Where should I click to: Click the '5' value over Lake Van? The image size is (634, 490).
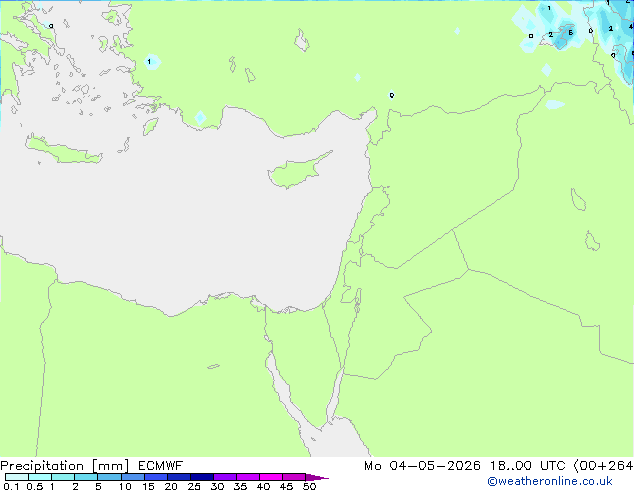[571, 33]
